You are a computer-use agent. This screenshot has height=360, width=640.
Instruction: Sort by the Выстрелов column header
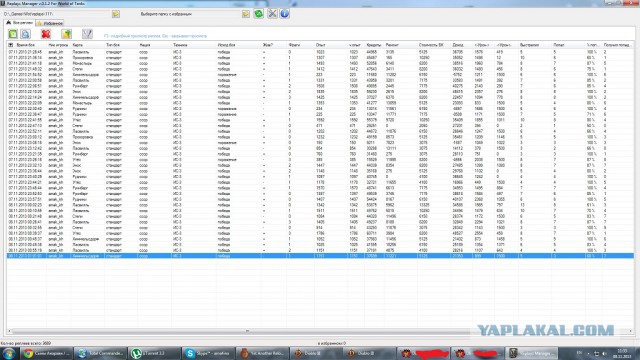click(x=529, y=45)
